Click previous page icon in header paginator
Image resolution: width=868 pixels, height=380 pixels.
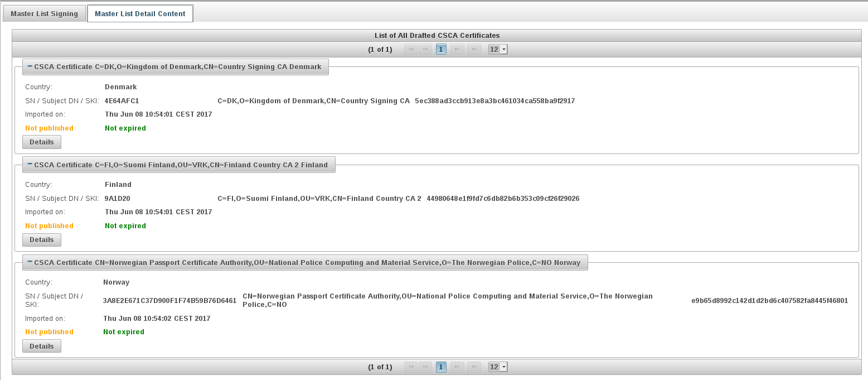tap(425, 49)
